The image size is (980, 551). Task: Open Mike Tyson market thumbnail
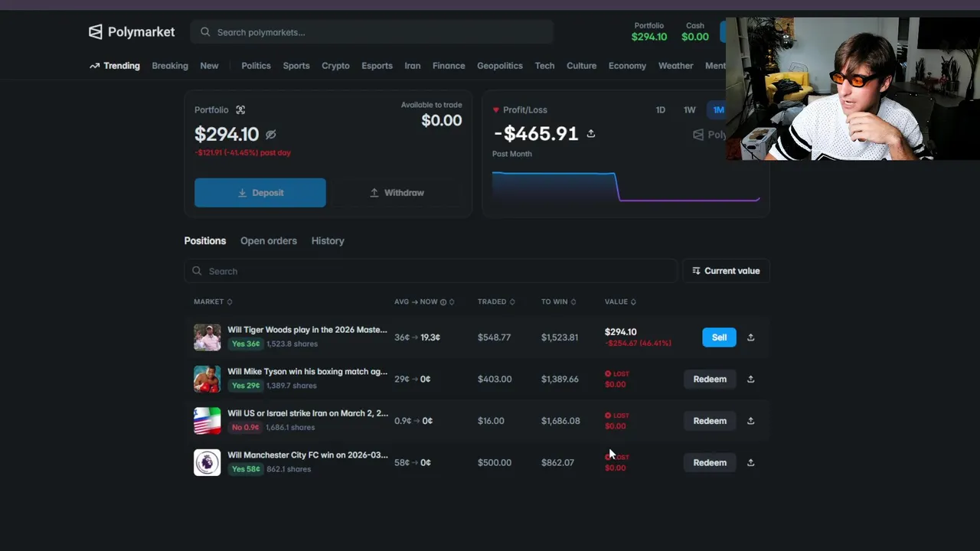[x=207, y=379]
